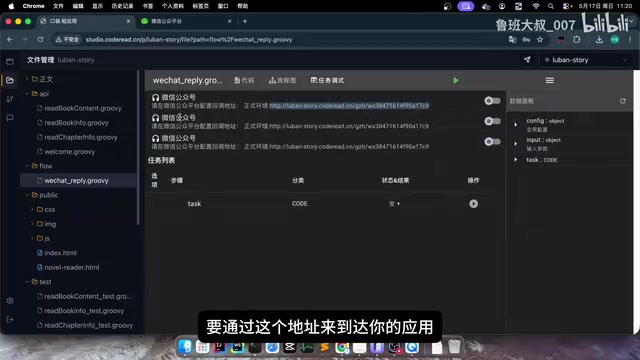The image size is (640, 360).
Task: Open the Chrome extensions puzzle icon
Action: 576,40
